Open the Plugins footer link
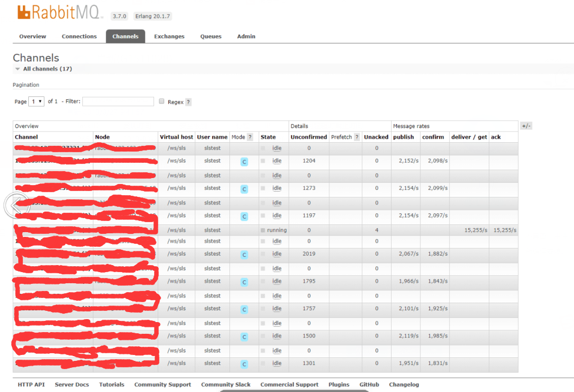Viewport: 574px width, 392px height. point(339,384)
